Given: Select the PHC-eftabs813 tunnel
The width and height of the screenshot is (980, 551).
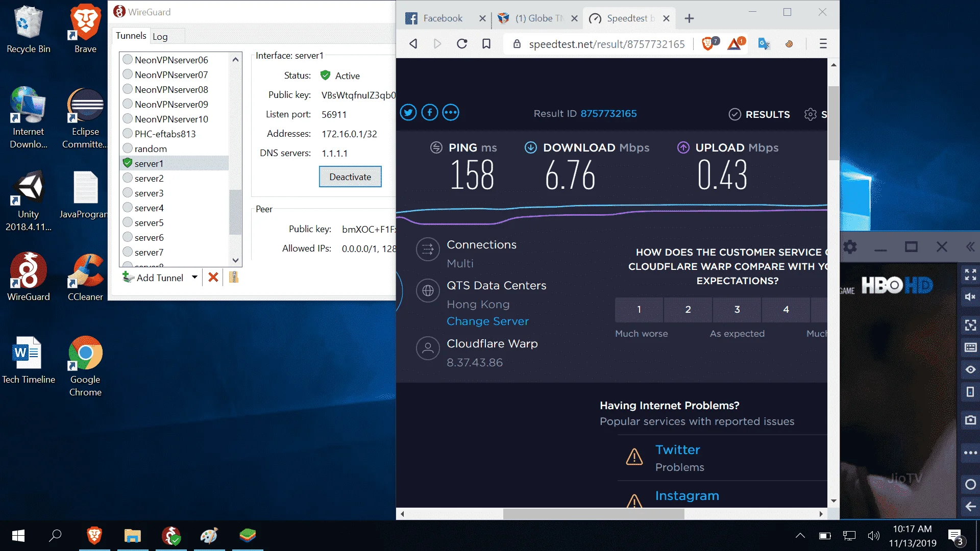Looking at the screenshot, I should (x=175, y=134).
